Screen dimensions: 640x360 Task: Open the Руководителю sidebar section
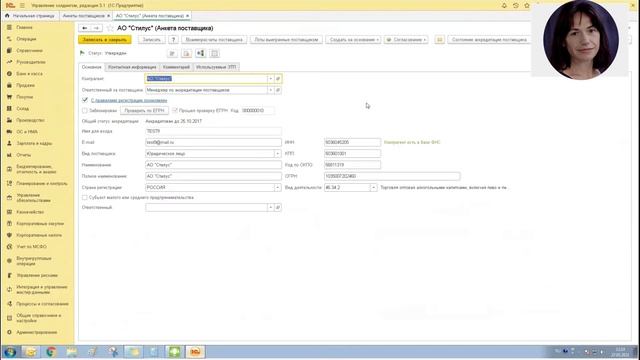coord(31,62)
